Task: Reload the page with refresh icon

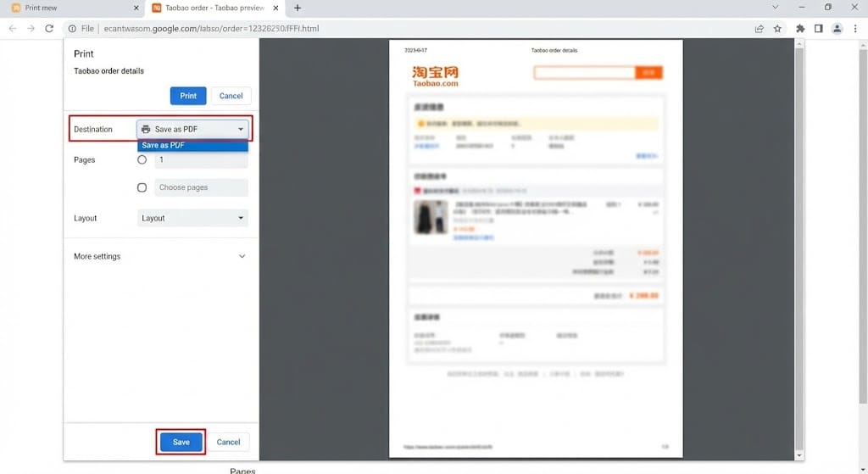Action: pyautogui.click(x=49, y=28)
